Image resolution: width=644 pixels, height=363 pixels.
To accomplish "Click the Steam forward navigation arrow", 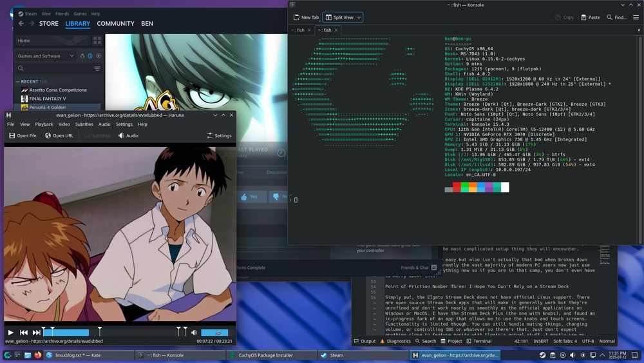I will (32, 23).
